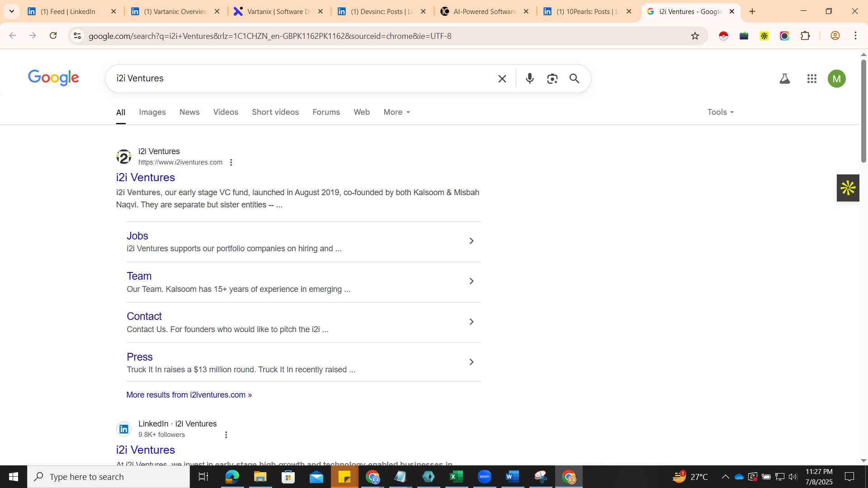This screenshot has width=868, height=488.
Task: Open the Windows notification center
Action: point(849,477)
